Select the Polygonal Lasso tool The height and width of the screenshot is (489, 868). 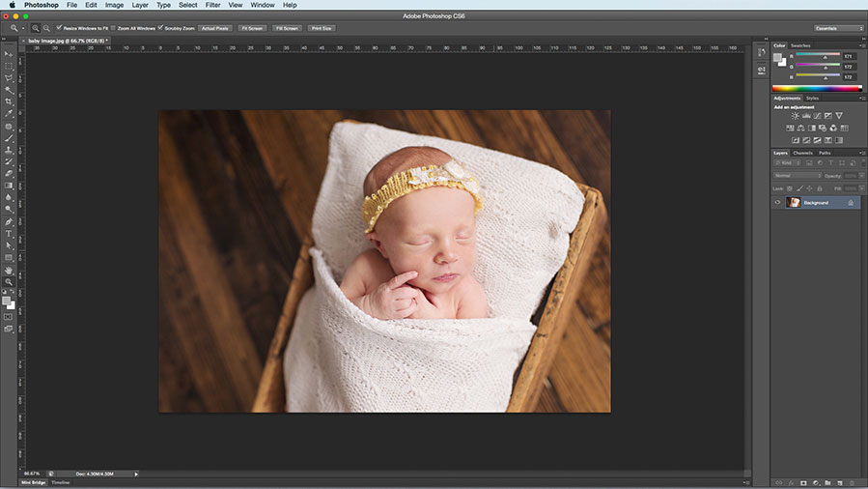[x=9, y=78]
